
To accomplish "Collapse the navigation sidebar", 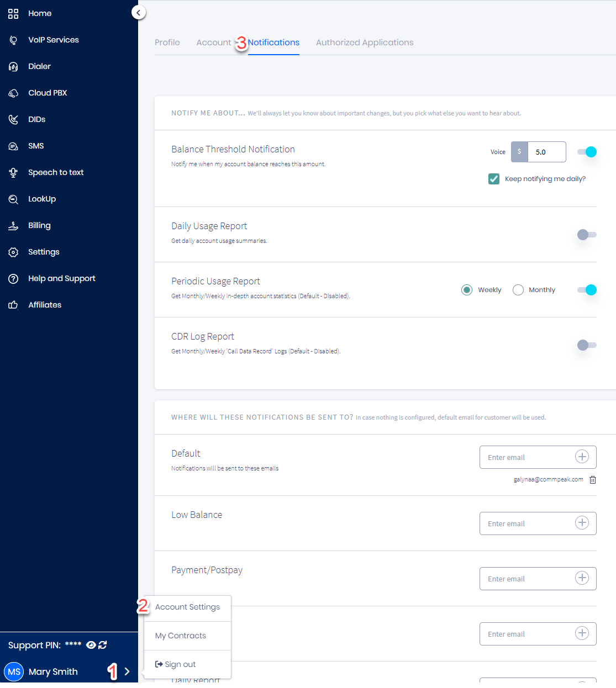I will coord(138,12).
